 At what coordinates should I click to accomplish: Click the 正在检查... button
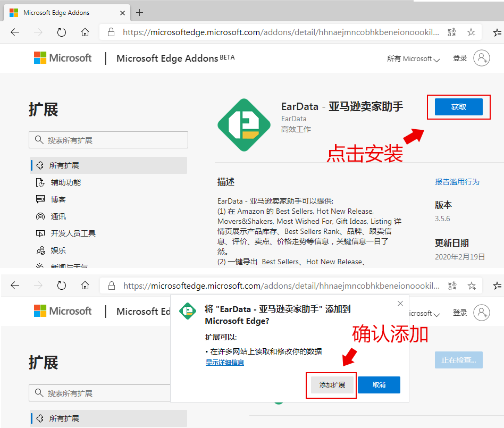(459, 360)
